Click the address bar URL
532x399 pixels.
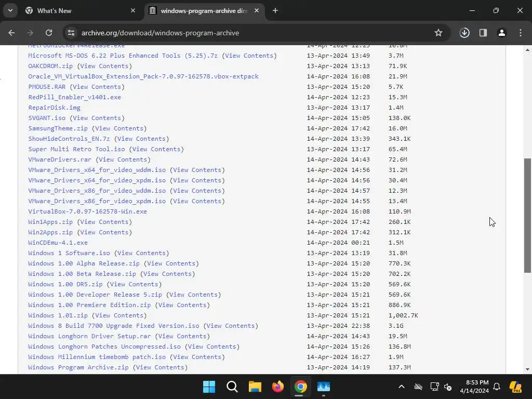coord(160,33)
